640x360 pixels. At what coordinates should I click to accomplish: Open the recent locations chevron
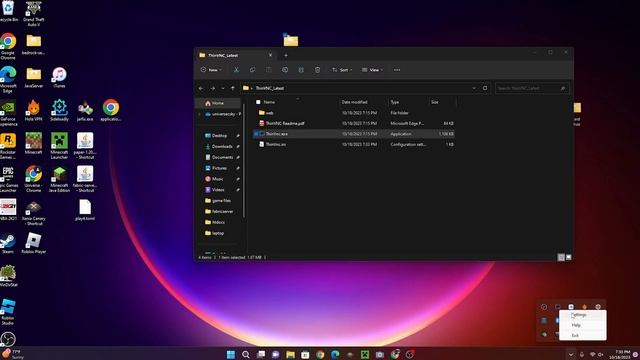[223, 88]
